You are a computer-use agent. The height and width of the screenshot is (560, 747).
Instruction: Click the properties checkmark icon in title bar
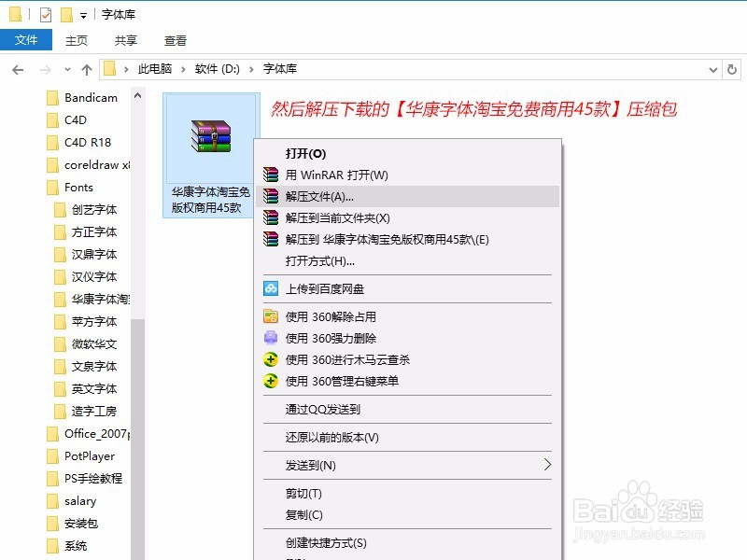(45, 15)
